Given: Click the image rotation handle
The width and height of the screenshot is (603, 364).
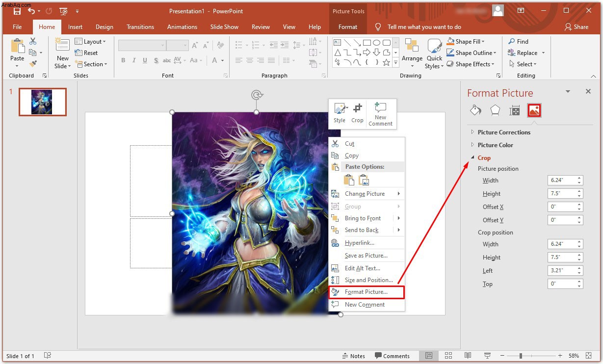Looking at the screenshot, I should (x=256, y=95).
